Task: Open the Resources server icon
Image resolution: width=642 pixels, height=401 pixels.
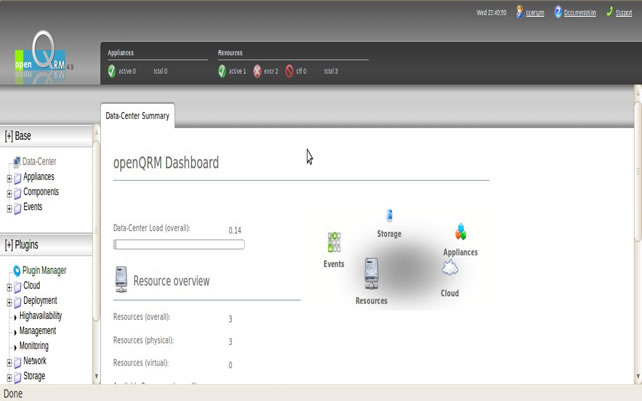Action: [371, 274]
